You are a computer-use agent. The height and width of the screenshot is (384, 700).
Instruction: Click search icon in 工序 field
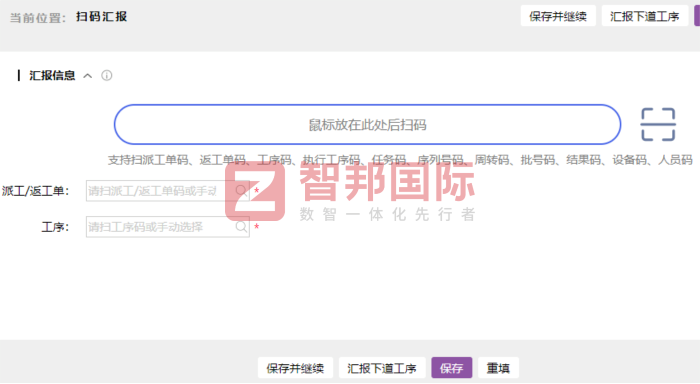[x=242, y=227]
